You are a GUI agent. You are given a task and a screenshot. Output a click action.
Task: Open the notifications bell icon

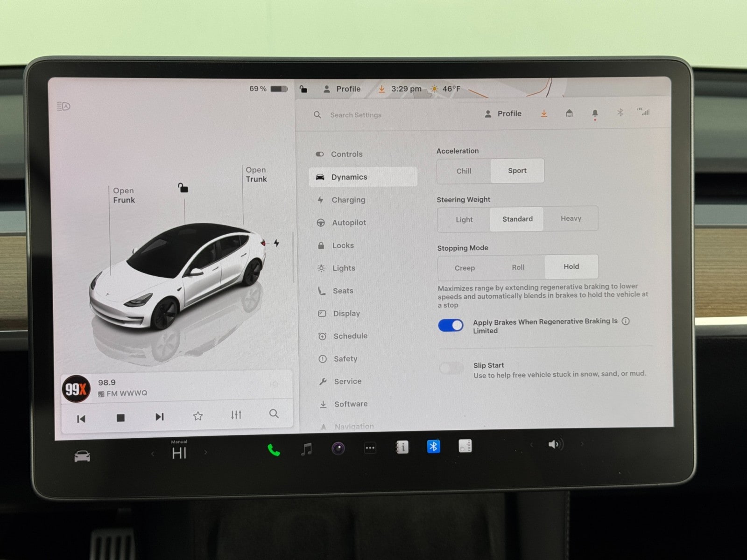pyautogui.click(x=595, y=113)
